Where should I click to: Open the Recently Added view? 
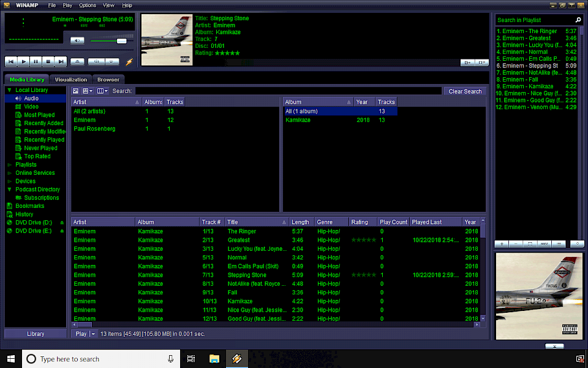(x=44, y=123)
